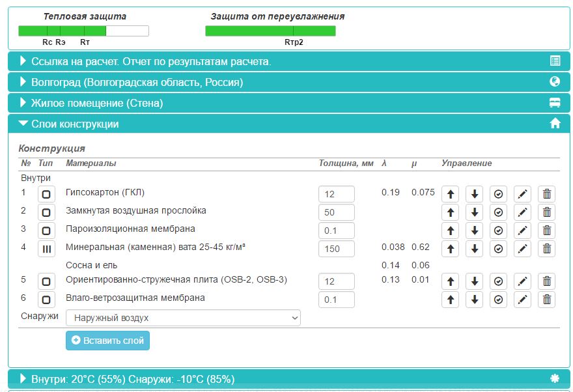This screenshot has width=573, height=392.
Task: Move Замкнутая воздушная прослойка layer down
Action: pos(474,212)
